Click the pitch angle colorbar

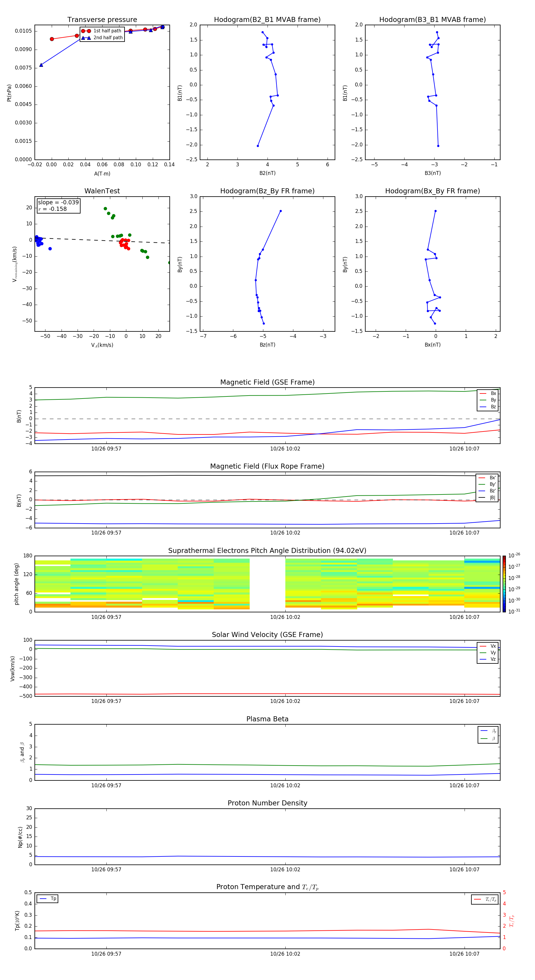[x=504, y=584]
